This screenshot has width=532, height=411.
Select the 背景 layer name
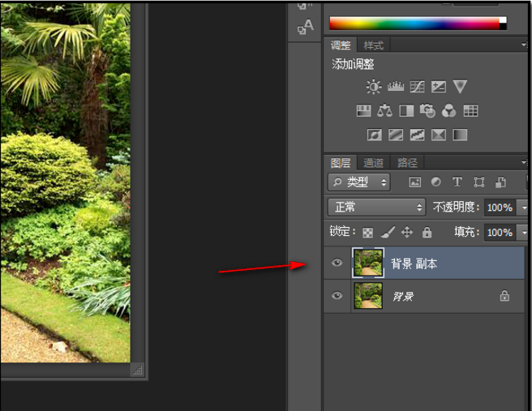(x=403, y=297)
